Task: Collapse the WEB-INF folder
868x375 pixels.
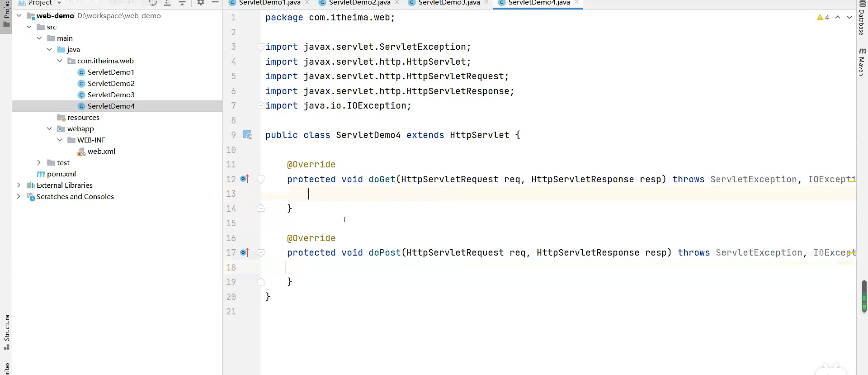Action: point(60,140)
